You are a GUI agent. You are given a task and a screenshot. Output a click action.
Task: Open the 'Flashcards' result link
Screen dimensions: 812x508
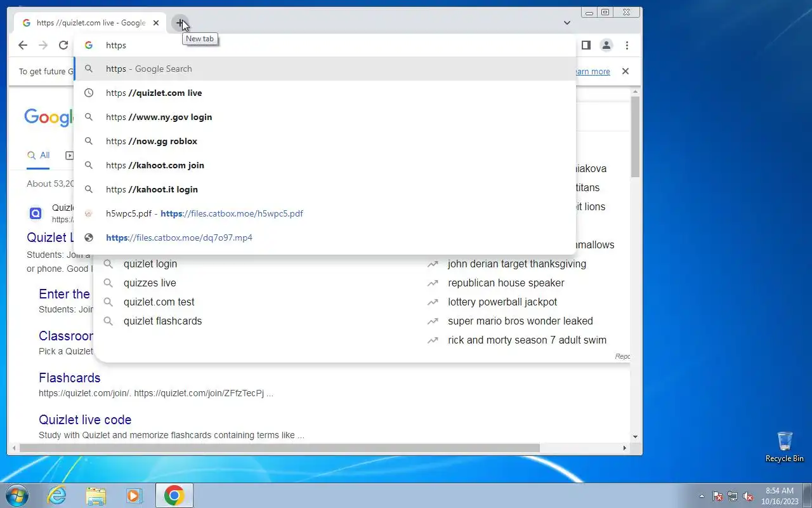(70, 378)
